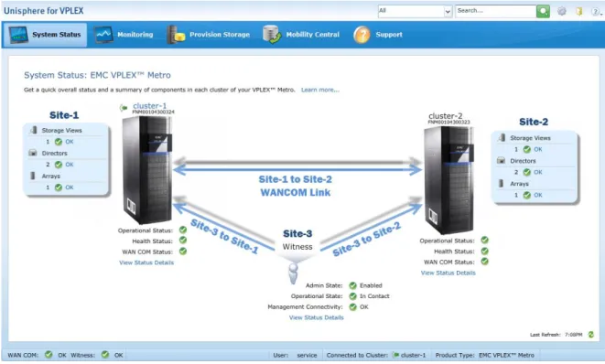View Status Details for cluster-2
Image resolution: width=605 pixels, height=364 pixels.
tap(448, 273)
